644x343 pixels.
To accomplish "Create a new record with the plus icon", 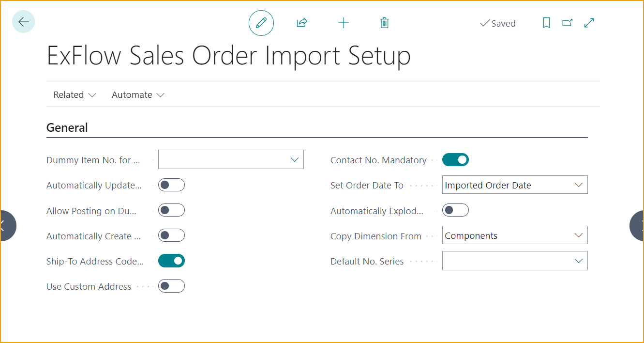I will (344, 23).
